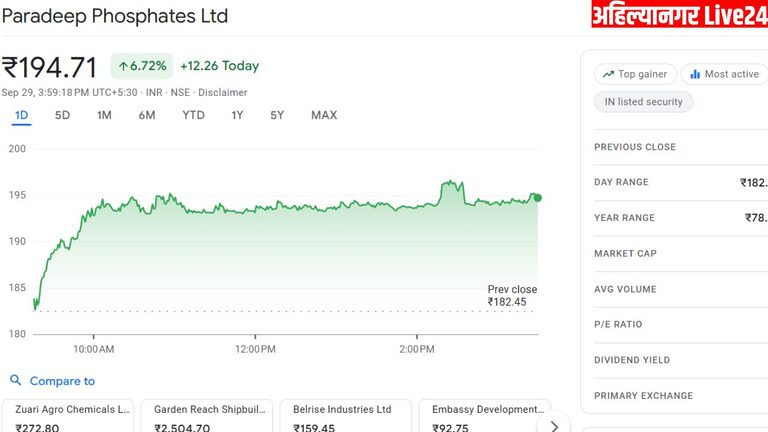
Task: Click the Compare to link
Action: 62,381
